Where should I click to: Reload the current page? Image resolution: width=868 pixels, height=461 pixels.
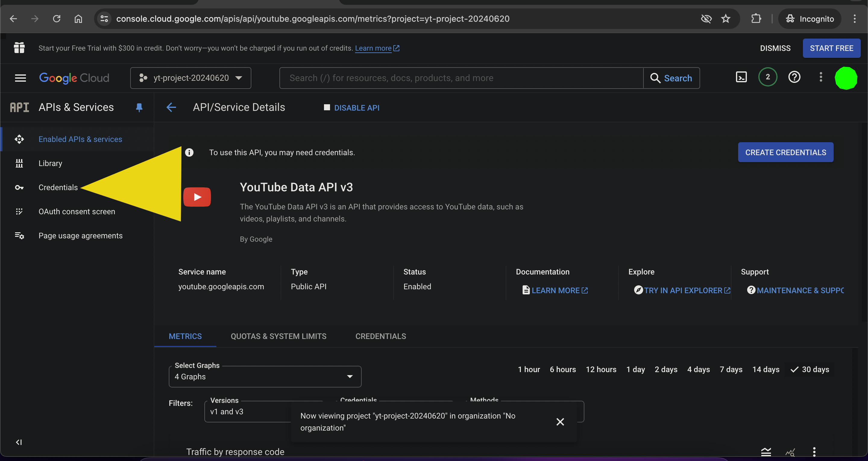[x=57, y=19]
